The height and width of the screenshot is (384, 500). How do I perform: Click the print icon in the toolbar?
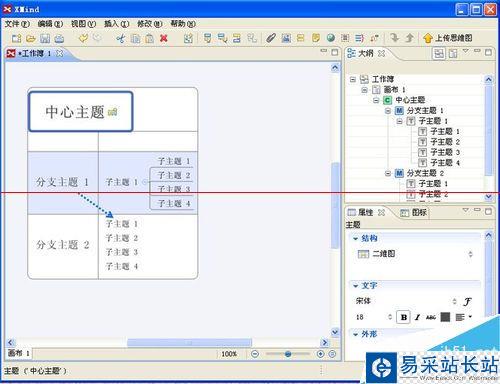coord(59,38)
